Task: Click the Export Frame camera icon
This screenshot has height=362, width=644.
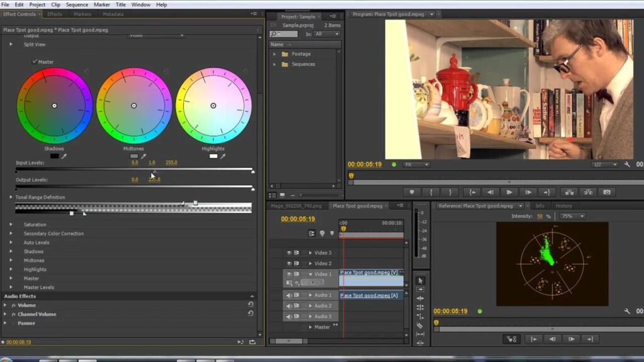Action: click(606, 192)
